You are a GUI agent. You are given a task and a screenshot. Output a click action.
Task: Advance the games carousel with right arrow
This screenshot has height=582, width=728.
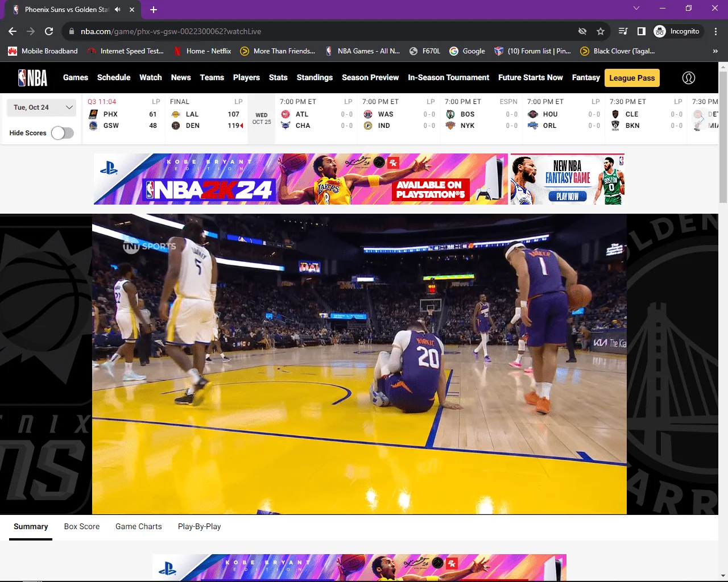(x=702, y=119)
